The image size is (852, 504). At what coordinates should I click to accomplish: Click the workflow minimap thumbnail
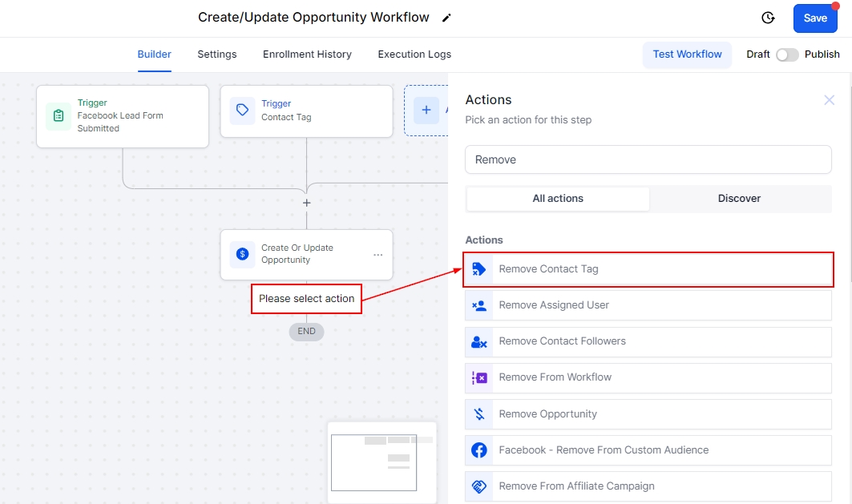tap(382, 462)
